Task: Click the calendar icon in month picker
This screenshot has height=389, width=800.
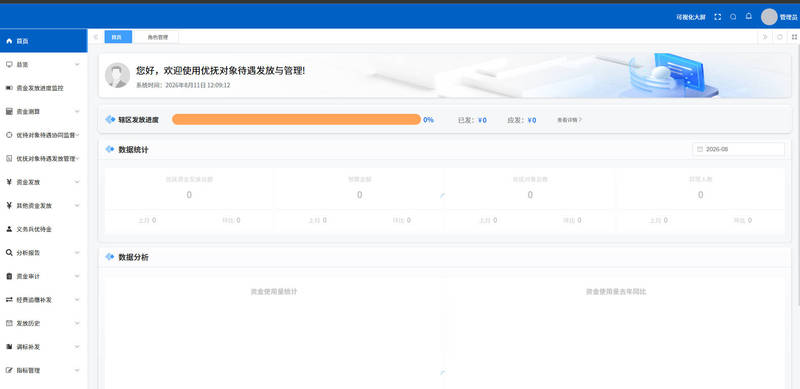Action: [x=700, y=150]
